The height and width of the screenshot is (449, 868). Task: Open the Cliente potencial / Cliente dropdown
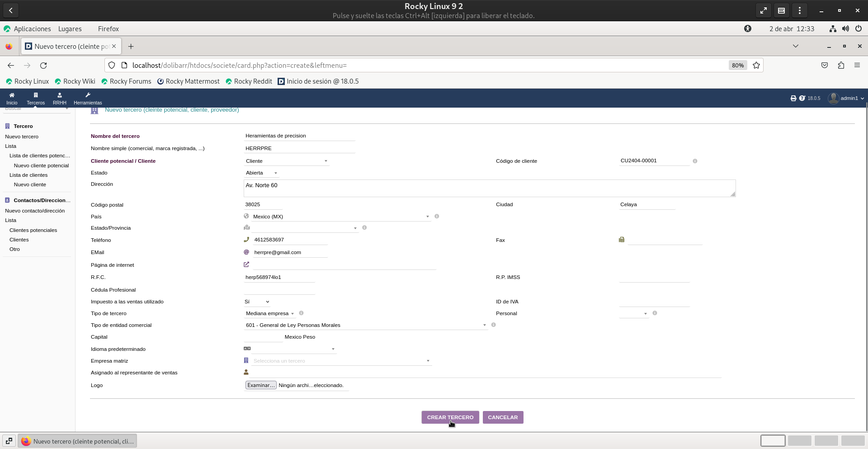(x=286, y=161)
